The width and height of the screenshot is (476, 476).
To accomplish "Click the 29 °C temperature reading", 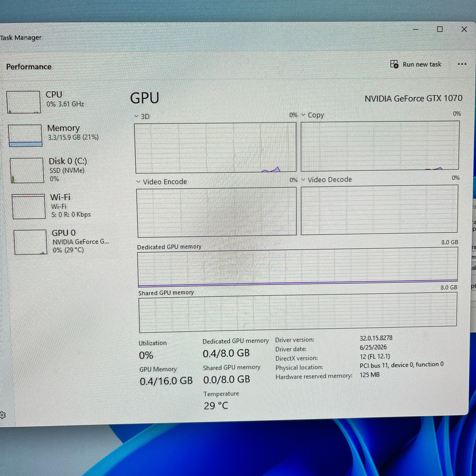I will 216,406.
